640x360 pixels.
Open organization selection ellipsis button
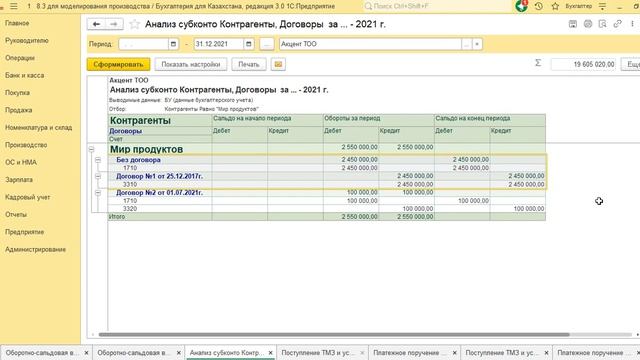pyautogui.click(x=467, y=44)
